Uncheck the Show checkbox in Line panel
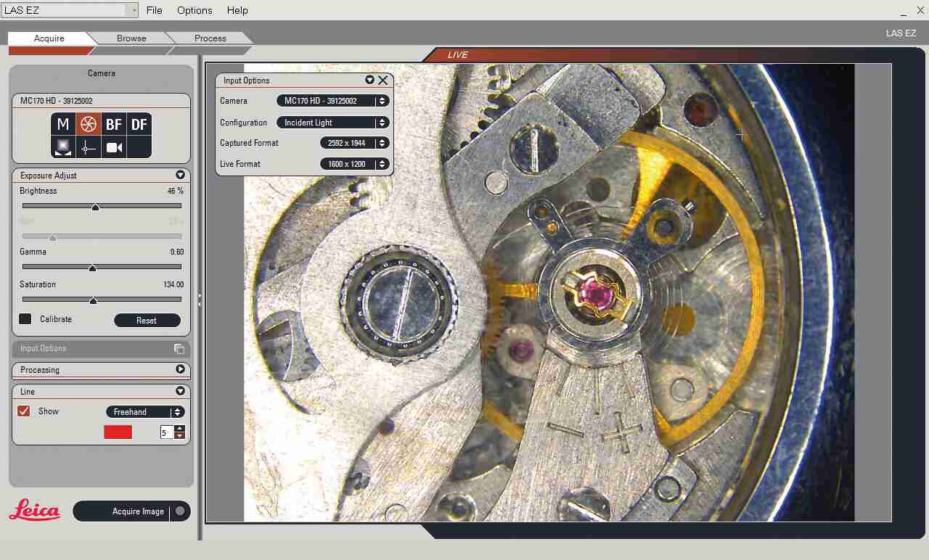929x560 pixels. 23,411
